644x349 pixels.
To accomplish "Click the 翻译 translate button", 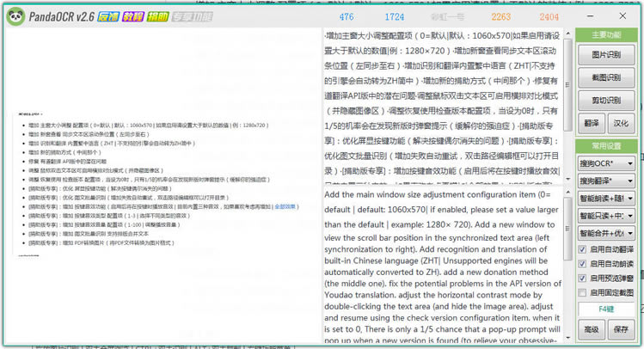I will coord(592,123).
